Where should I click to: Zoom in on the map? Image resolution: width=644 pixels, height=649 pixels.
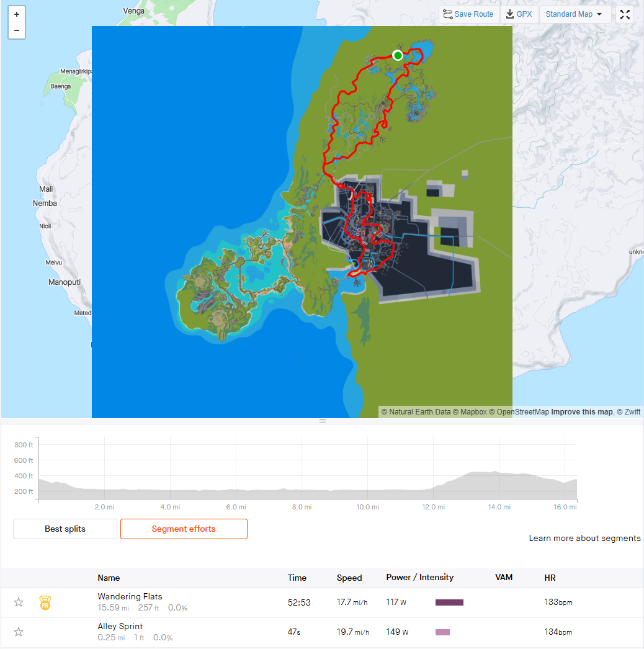click(17, 14)
